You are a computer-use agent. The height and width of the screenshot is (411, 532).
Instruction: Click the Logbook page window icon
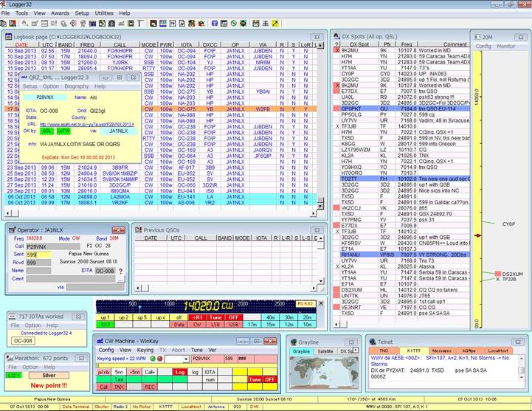coord(8,37)
